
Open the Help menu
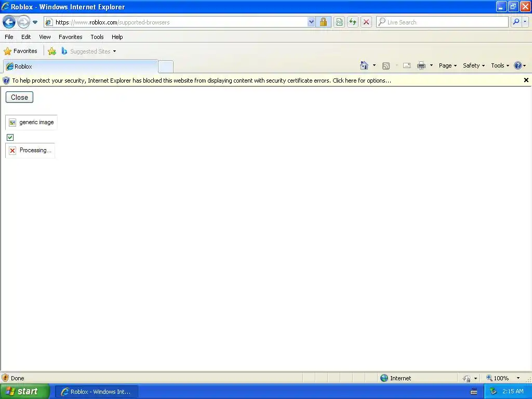click(117, 37)
